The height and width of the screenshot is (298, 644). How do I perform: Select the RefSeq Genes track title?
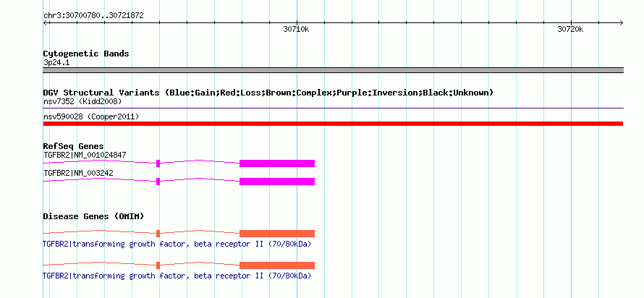click(74, 146)
